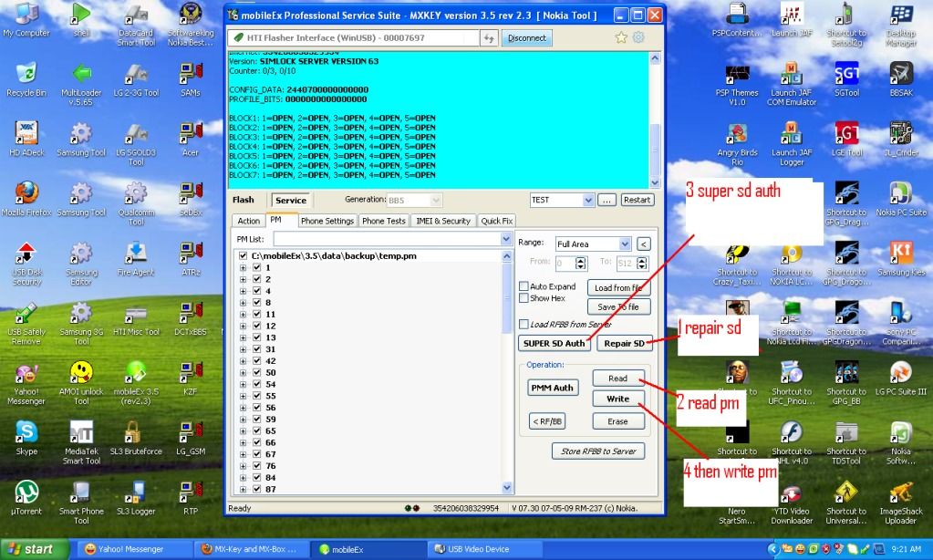Open the SL3 Logger shortcut
The width and height of the screenshot is (933, 560).
[x=136, y=497]
